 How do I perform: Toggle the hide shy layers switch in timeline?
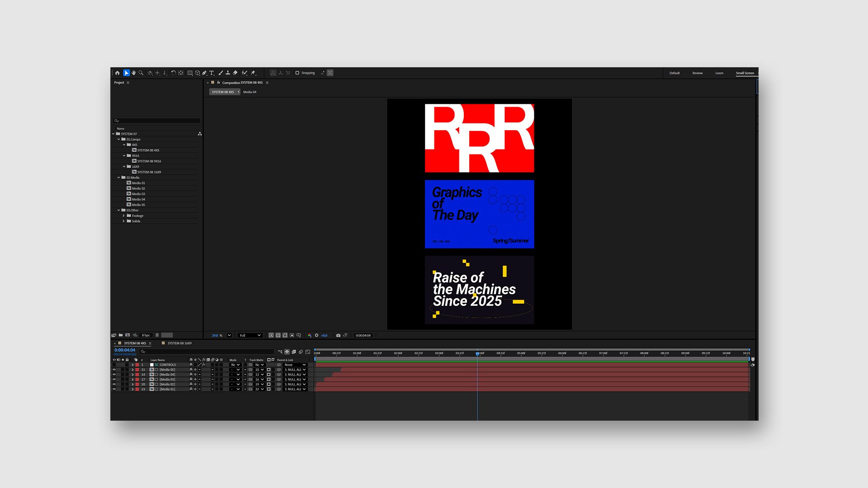click(x=287, y=352)
